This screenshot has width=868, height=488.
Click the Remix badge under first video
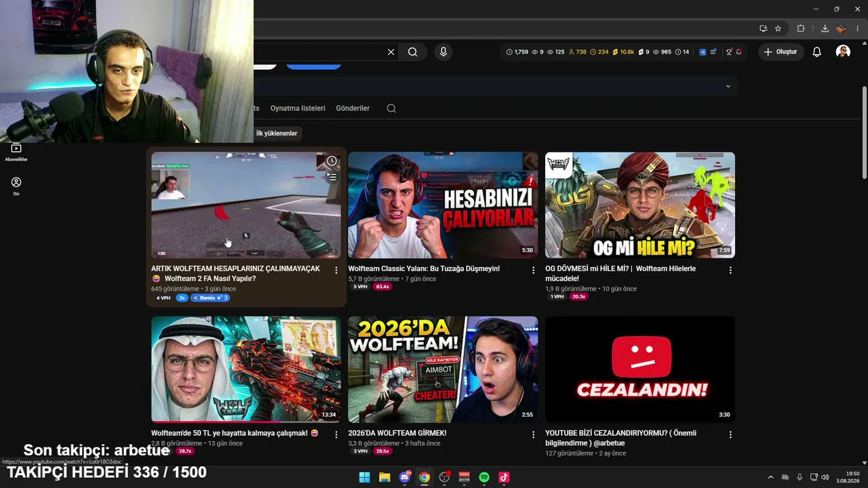click(x=210, y=298)
